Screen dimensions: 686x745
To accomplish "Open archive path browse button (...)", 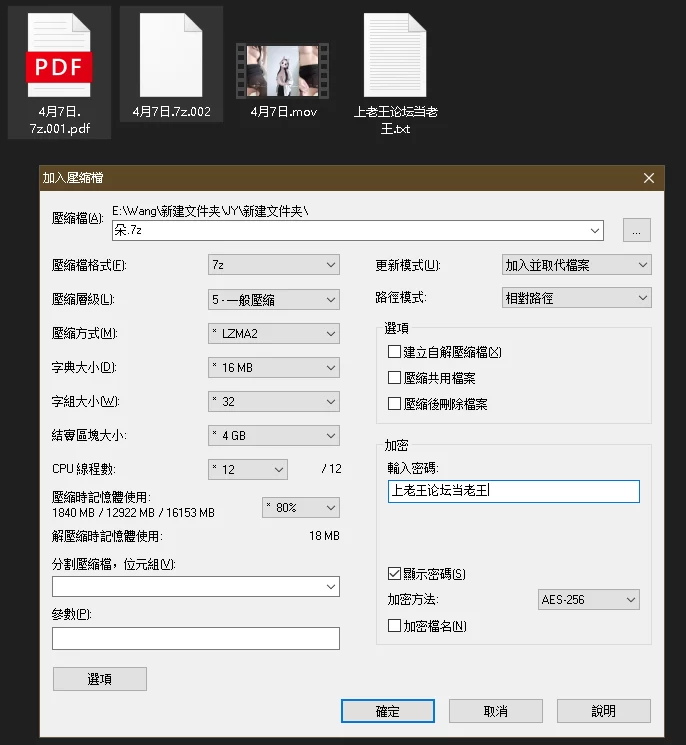I will point(637,230).
